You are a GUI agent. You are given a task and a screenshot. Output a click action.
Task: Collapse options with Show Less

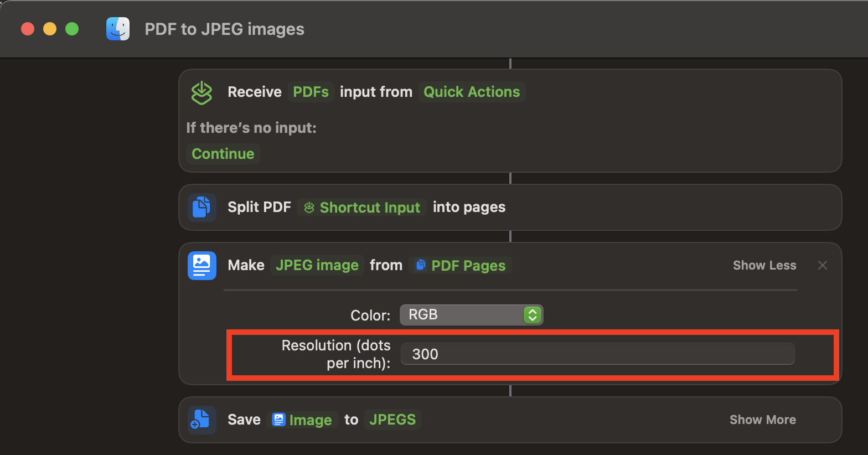764,266
